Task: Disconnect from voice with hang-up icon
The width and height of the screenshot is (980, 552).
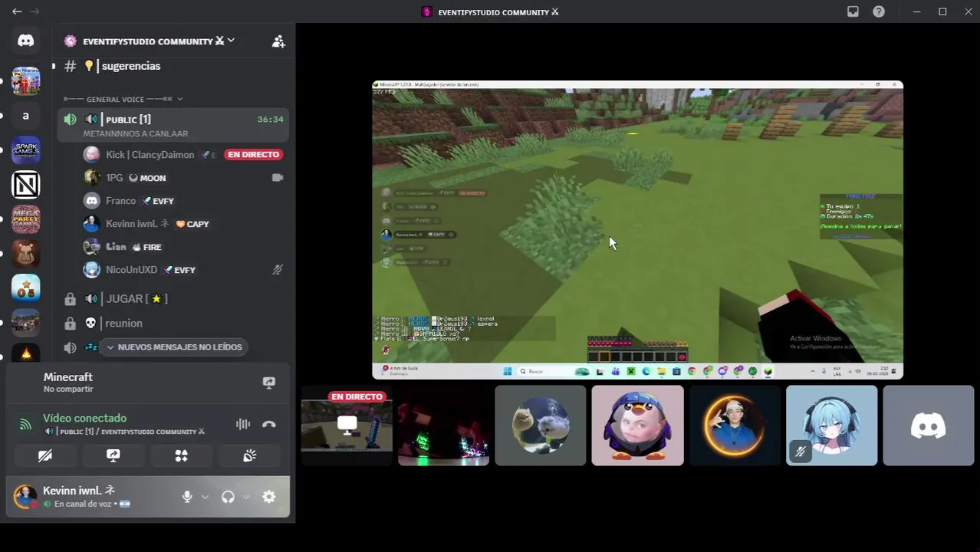Action: pyautogui.click(x=269, y=424)
